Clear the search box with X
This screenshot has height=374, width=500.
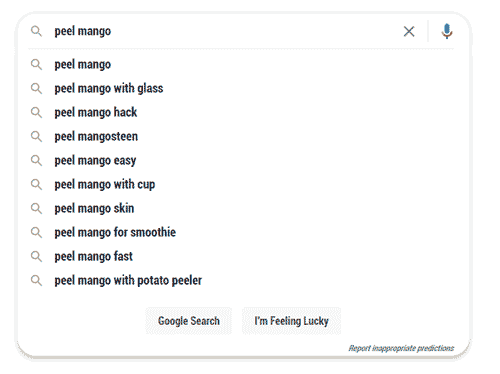click(x=409, y=32)
